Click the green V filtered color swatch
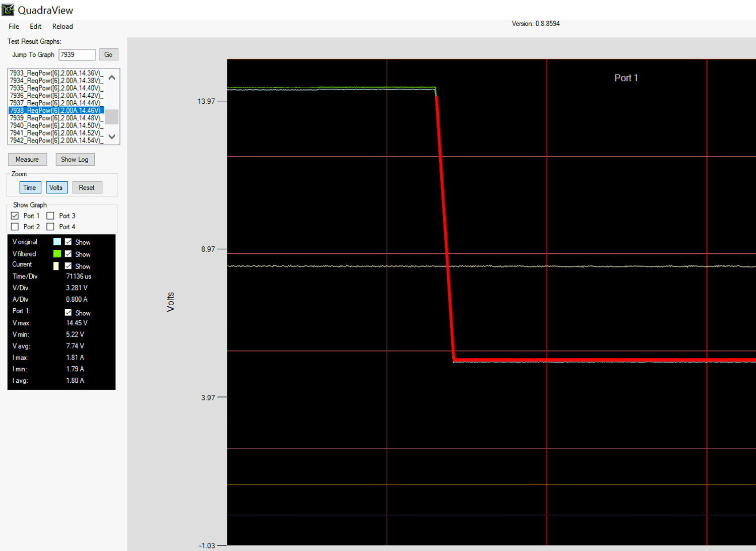The width and height of the screenshot is (756, 551). [56, 253]
